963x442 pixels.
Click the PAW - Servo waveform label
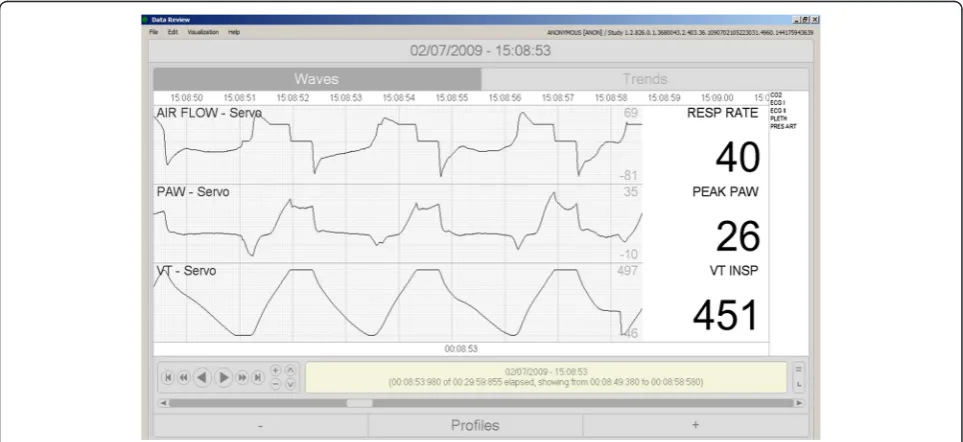[x=193, y=192]
